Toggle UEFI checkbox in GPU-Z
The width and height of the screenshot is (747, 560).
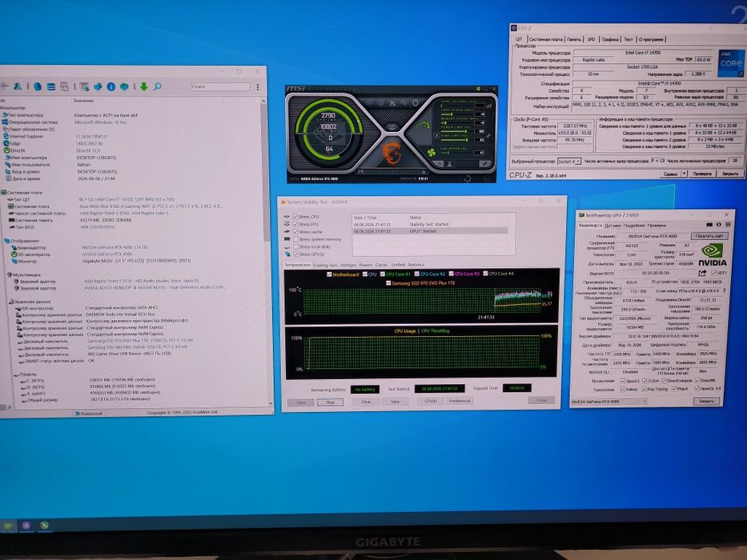713,273
